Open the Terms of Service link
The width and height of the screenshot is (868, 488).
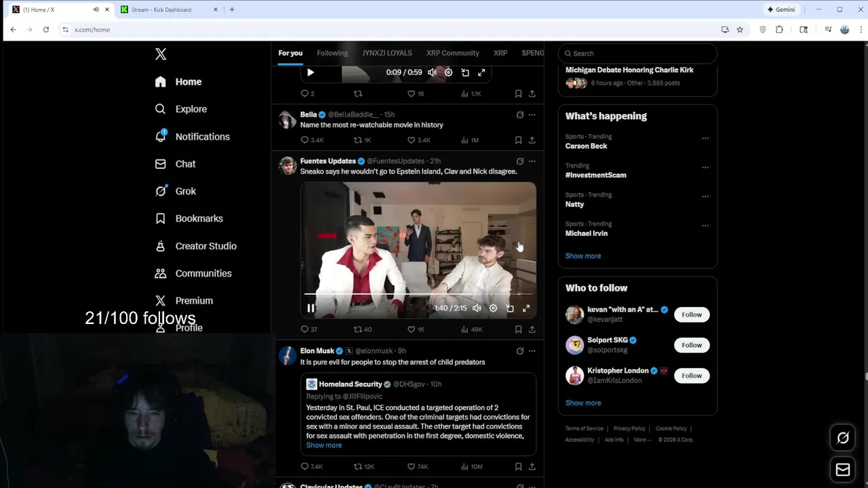pos(585,429)
